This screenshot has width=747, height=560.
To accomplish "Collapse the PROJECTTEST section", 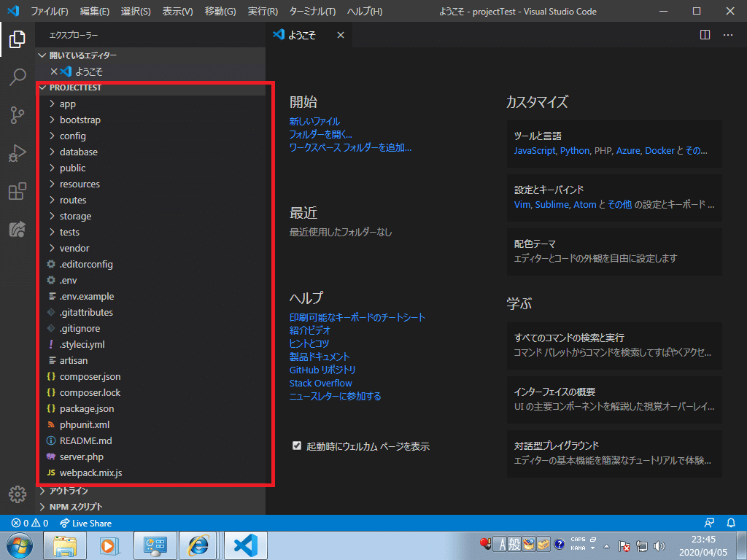I will tap(150, 87).
